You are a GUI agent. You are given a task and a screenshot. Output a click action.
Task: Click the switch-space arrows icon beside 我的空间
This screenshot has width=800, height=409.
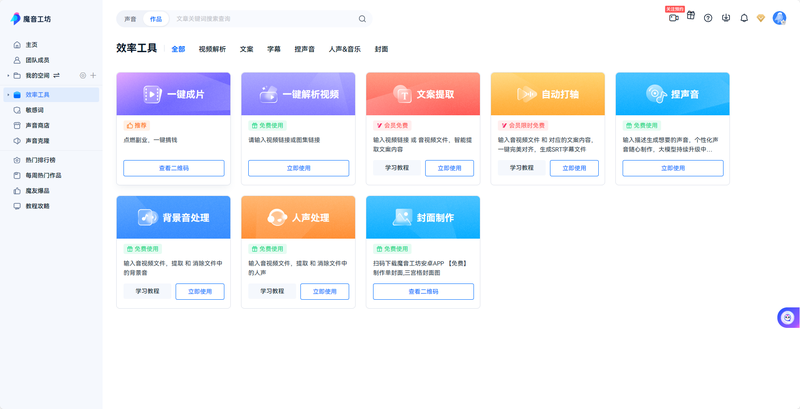coord(57,75)
